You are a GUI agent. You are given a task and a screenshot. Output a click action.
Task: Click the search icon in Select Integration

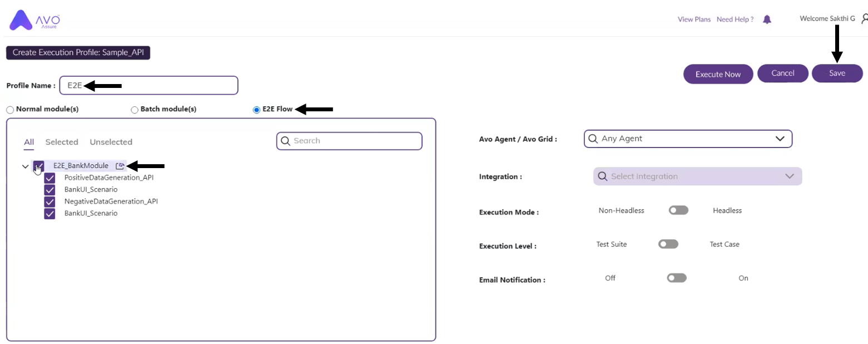[x=603, y=176]
